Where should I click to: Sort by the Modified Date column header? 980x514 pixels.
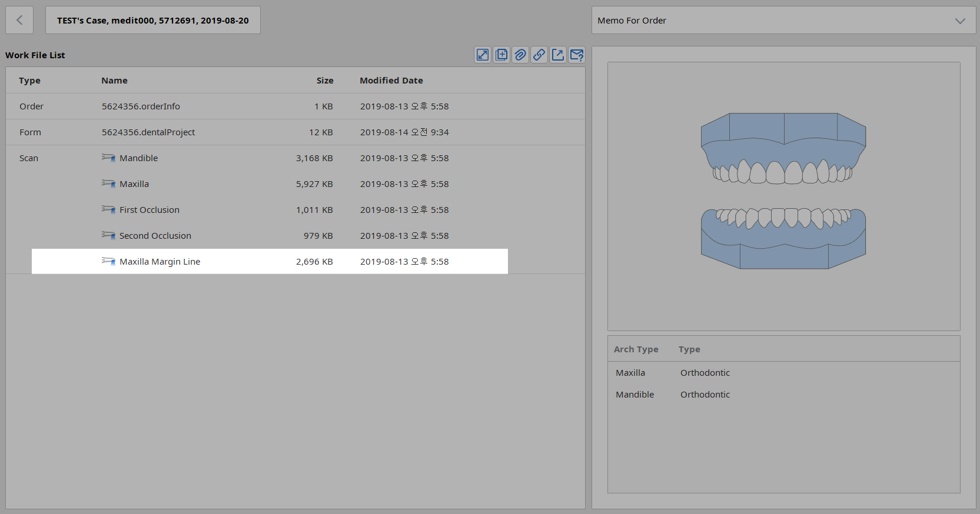391,81
